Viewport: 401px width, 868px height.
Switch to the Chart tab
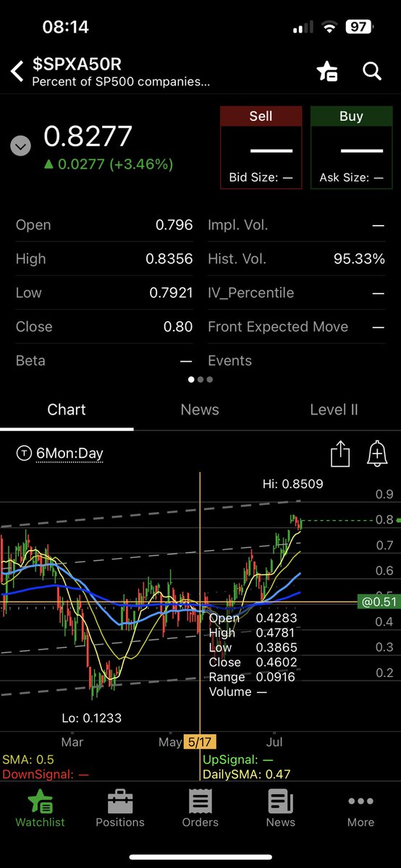click(x=67, y=409)
